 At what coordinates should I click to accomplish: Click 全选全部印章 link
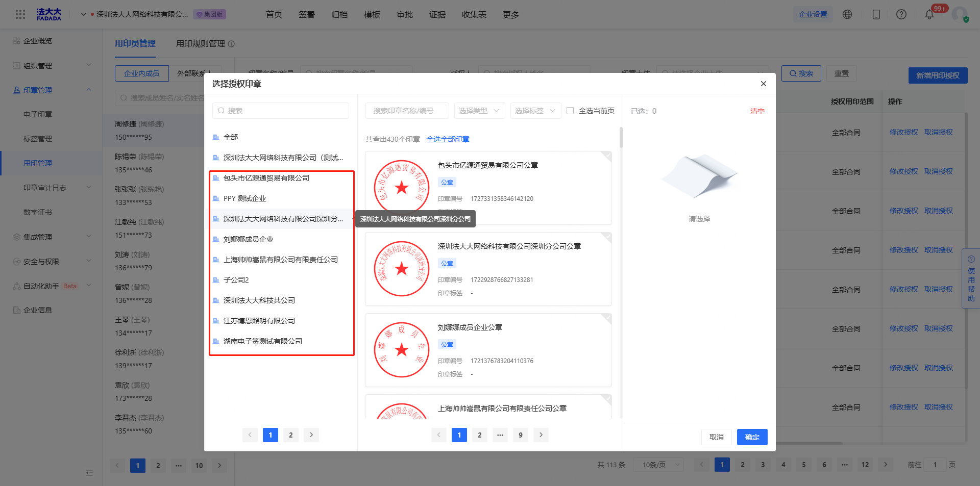[x=448, y=139]
